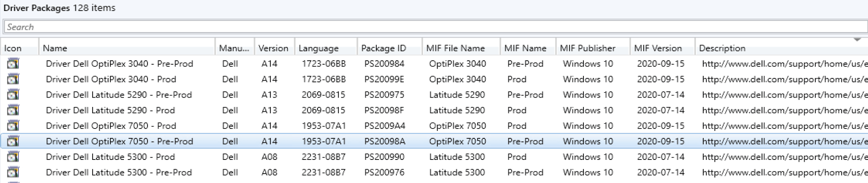Image resolution: width=868 pixels, height=183 pixels.
Task: Click the Description column sort arrow
Action: tap(857, 40)
